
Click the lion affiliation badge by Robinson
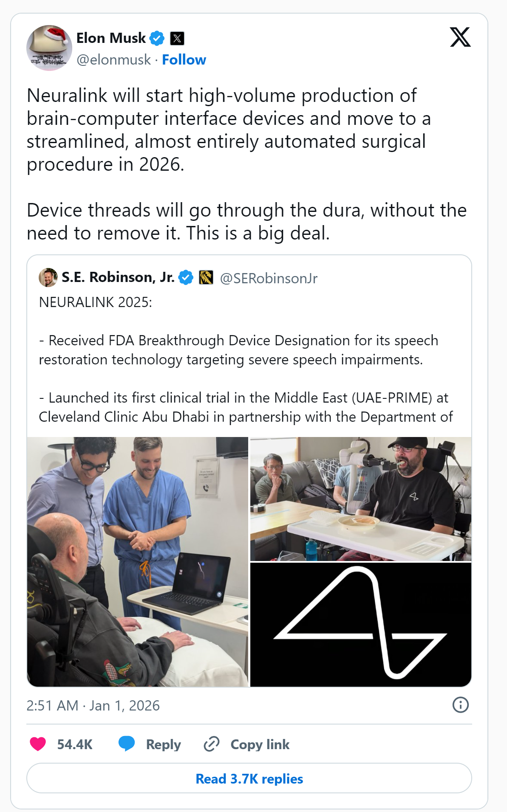[x=206, y=277]
